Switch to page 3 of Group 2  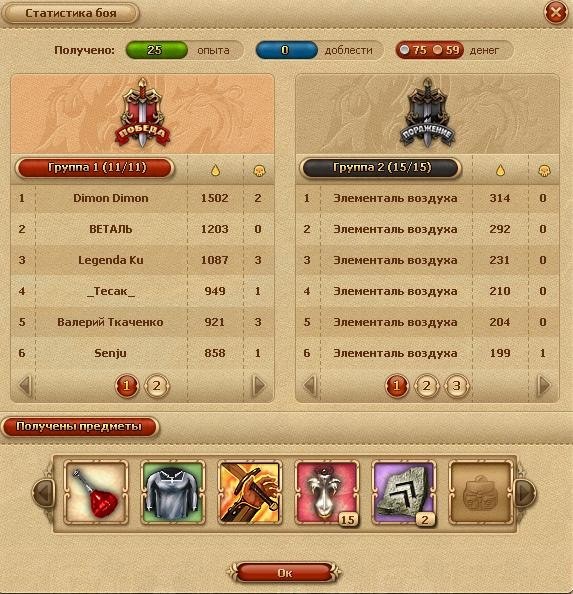pyautogui.click(x=457, y=386)
